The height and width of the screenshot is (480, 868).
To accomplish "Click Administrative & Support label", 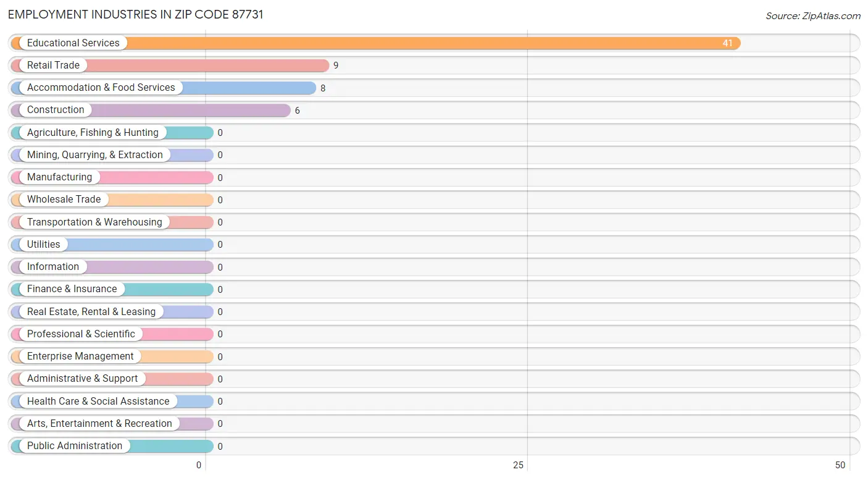I will [83, 378].
